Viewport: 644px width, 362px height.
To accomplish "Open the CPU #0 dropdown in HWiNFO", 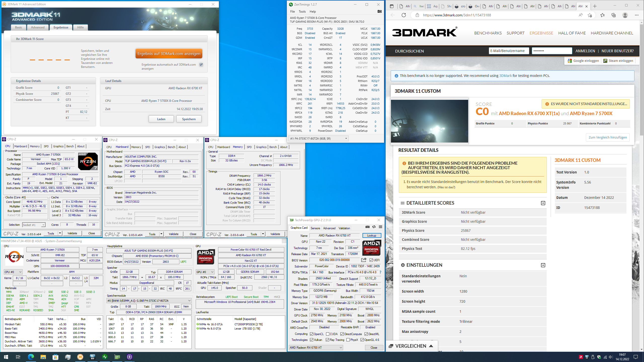I will click(13, 272).
